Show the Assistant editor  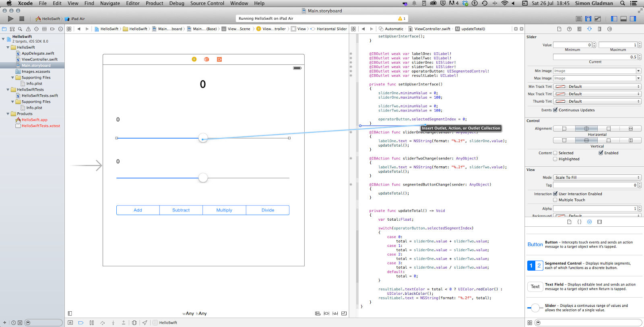pos(588,19)
